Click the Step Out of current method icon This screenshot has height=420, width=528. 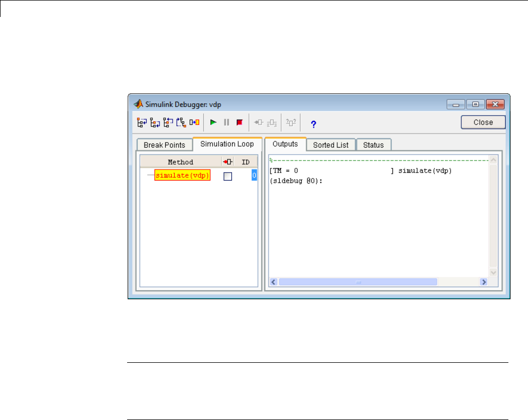pyautogui.click(x=168, y=122)
